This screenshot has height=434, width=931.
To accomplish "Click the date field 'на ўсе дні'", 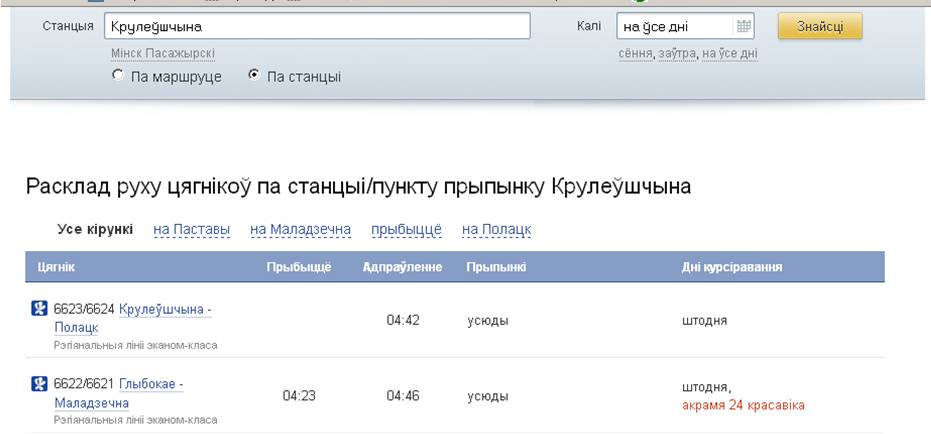I will click(x=675, y=27).
